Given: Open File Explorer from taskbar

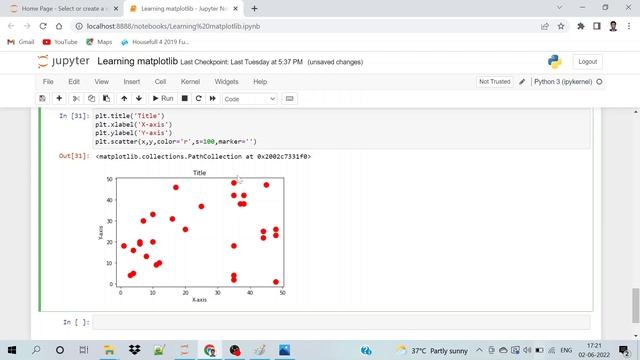Looking at the screenshot, I should tap(109, 350).
